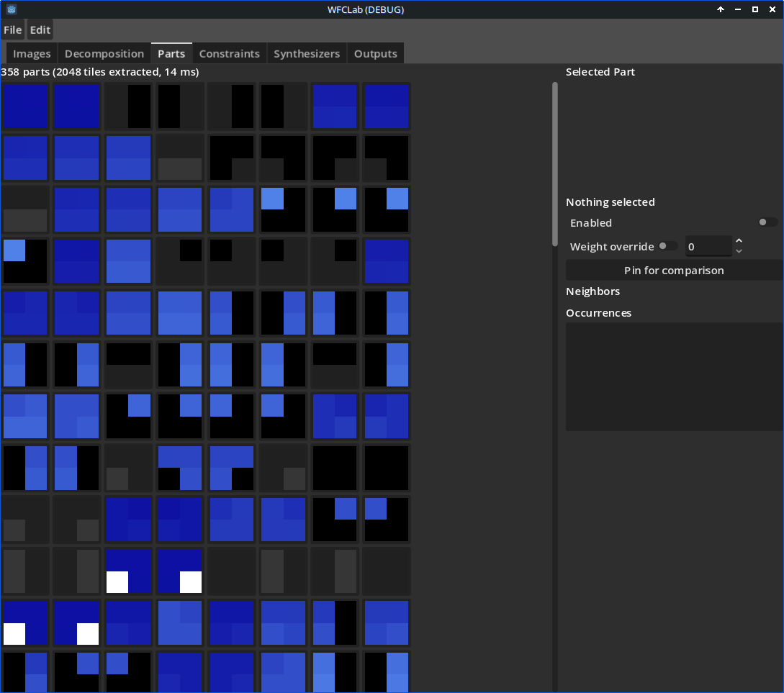Click Pin for comparison button

pyautogui.click(x=674, y=271)
